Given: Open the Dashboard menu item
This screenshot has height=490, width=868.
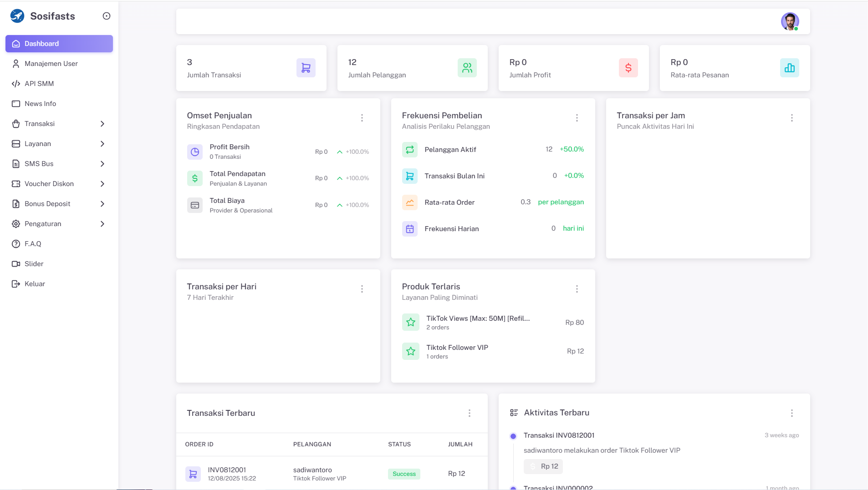Looking at the screenshot, I should click(x=59, y=44).
